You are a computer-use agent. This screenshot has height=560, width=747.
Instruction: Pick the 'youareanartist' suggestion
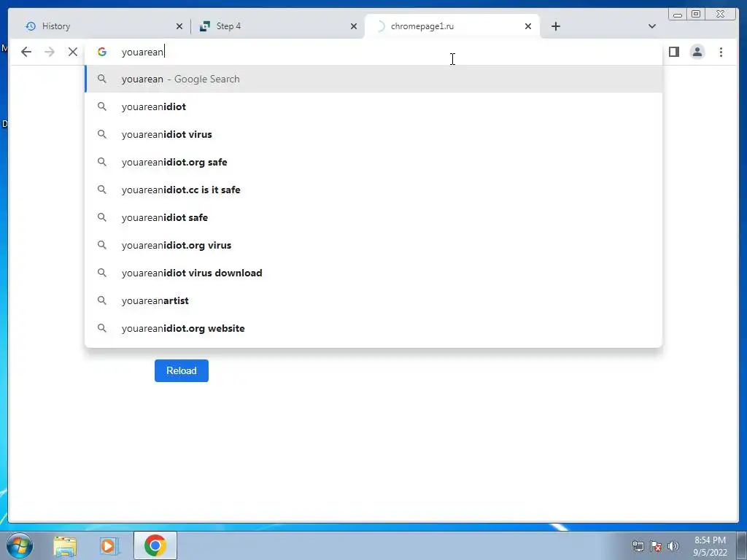click(x=373, y=300)
